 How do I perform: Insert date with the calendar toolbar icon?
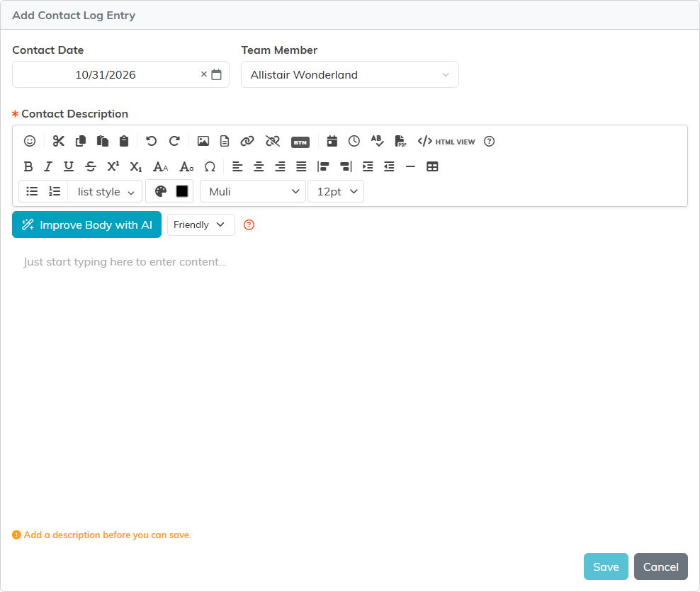(332, 141)
